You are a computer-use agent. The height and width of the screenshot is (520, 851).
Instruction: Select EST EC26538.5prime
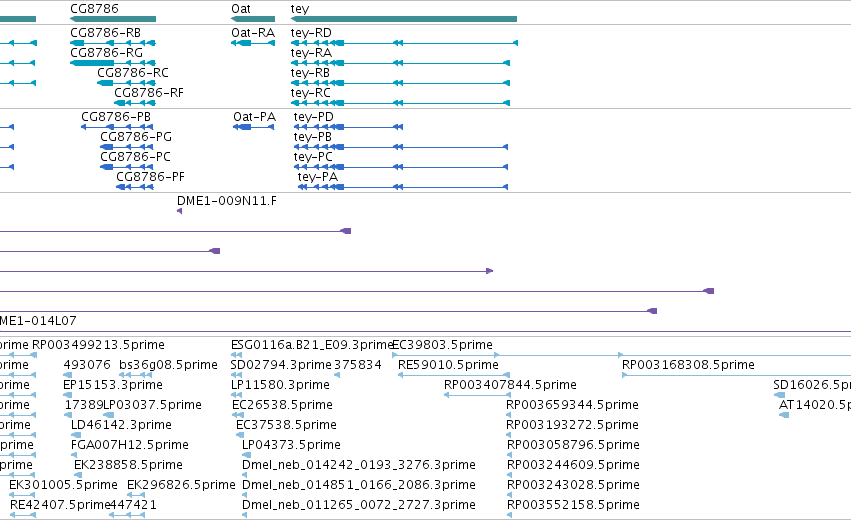[x=282, y=405]
